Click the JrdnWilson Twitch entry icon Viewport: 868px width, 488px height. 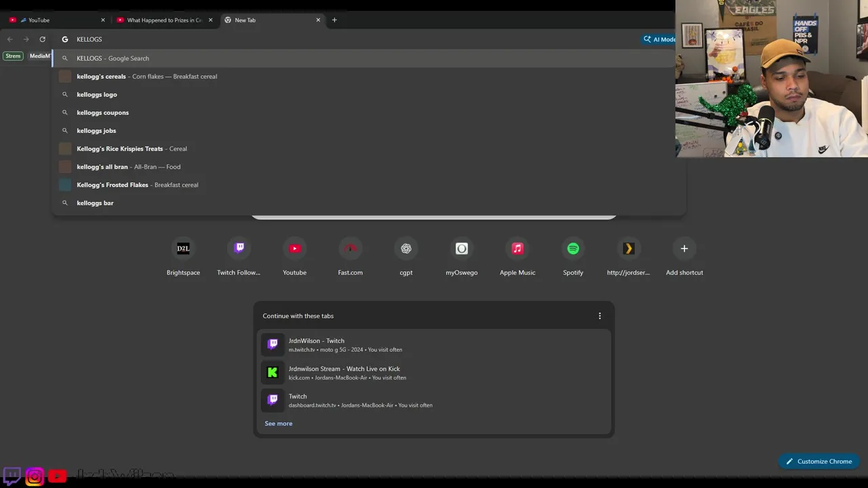273,344
